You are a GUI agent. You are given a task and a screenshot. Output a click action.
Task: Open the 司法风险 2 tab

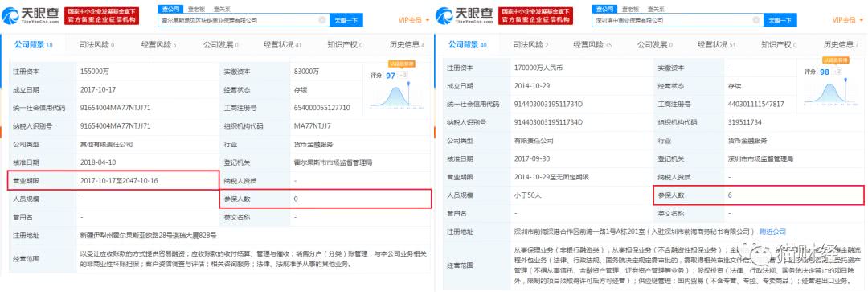click(x=530, y=44)
